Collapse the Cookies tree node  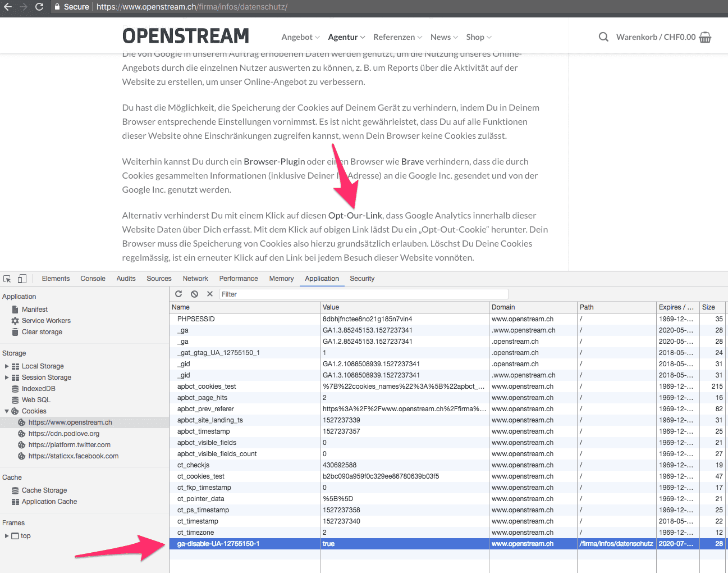[x=7, y=411]
